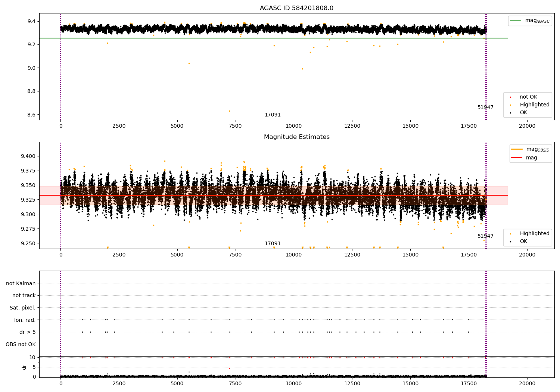Click the red 'not OK' legend marker
The image size is (560, 392).
[x=510, y=97]
